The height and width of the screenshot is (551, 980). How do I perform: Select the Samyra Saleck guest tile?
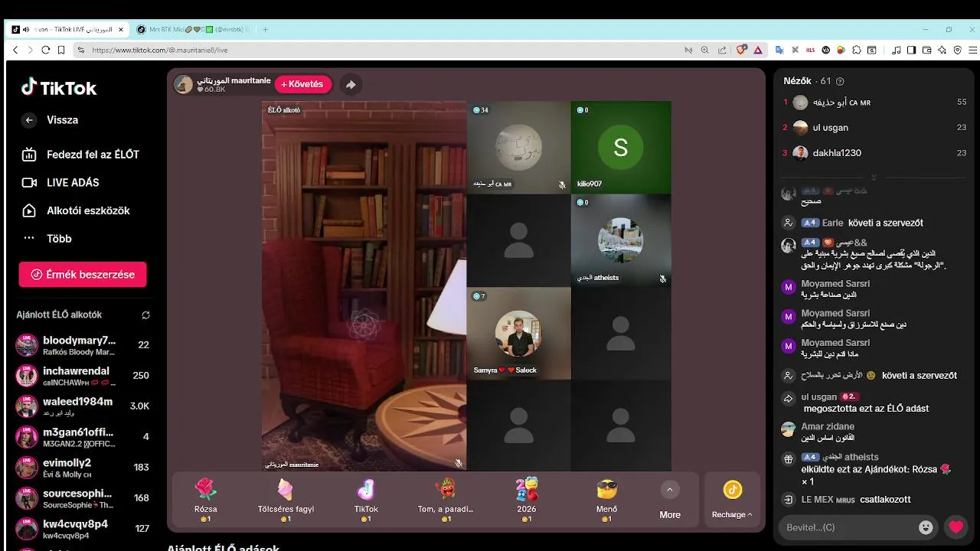(x=519, y=333)
